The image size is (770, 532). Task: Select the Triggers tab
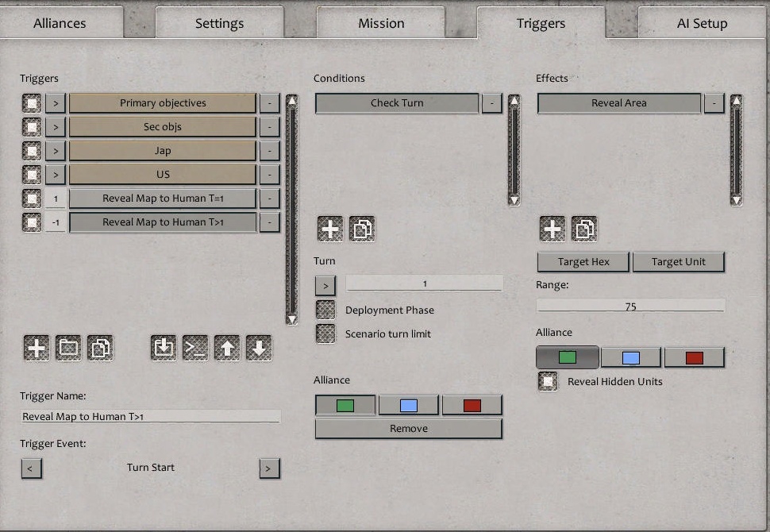click(x=541, y=22)
